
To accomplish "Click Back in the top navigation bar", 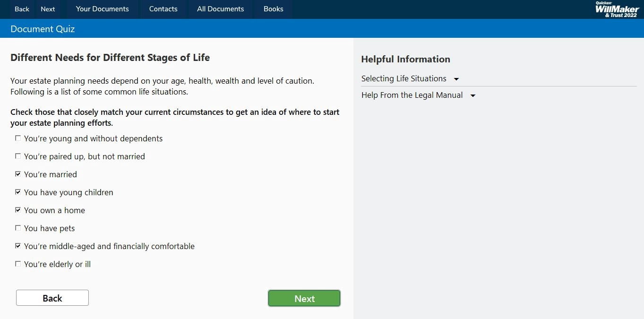I will 22,9.
